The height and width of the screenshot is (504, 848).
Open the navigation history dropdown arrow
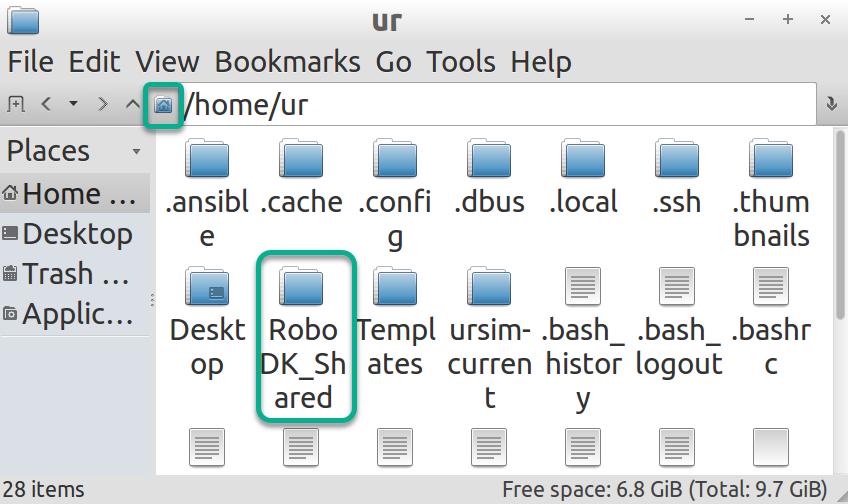[73, 104]
